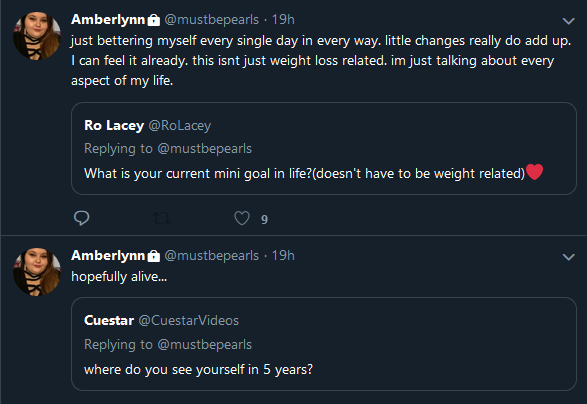Viewport: 587px width, 404px height.
Task: Open quoted tweet about current mini goal
Action: [x=324, y=148]
